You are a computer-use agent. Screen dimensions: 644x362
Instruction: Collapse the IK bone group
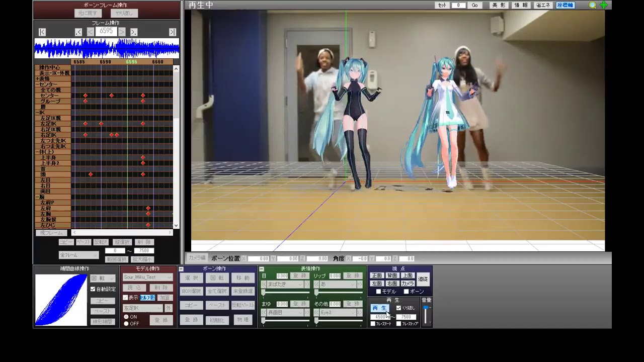pyautogui.click(x=37, y=113)
